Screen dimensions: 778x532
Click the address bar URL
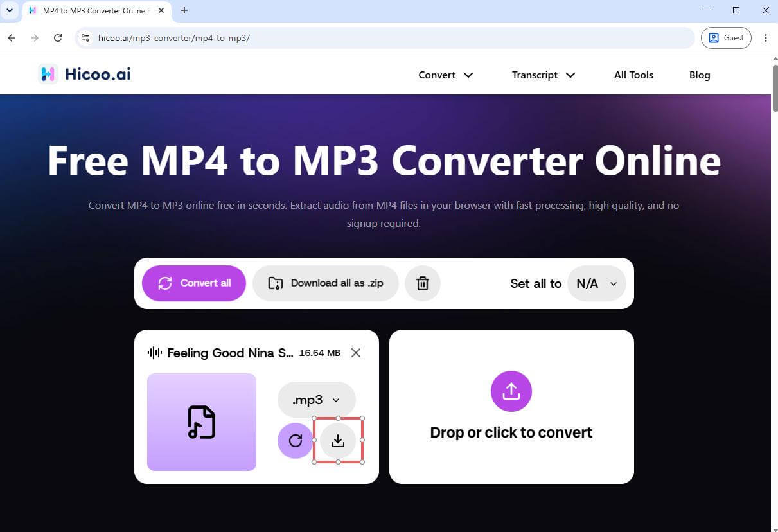pyautogui.click(x=174, y=38)
